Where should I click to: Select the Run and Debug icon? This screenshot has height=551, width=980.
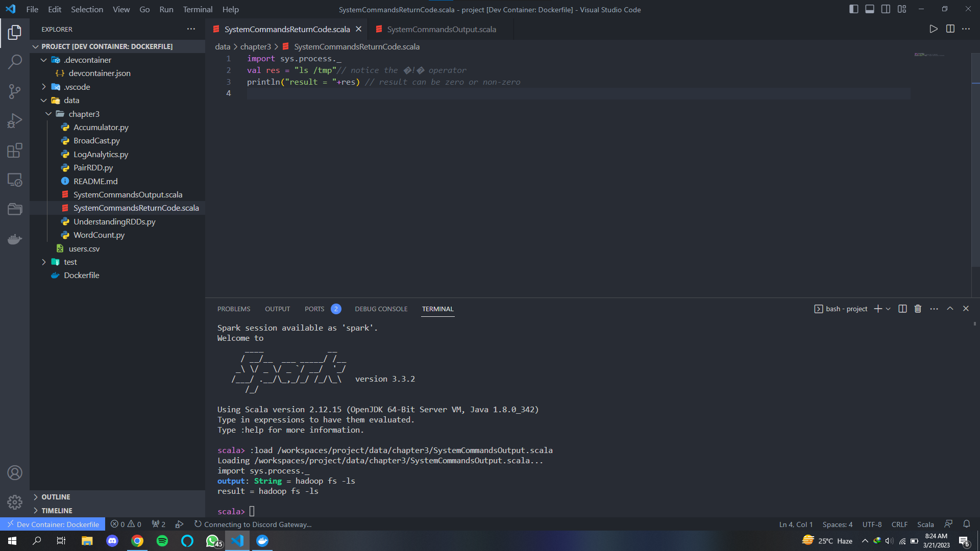click(15, 120)
